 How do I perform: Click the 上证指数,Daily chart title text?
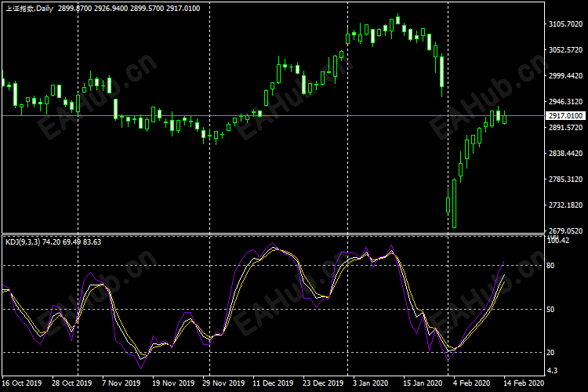(30, 9)
